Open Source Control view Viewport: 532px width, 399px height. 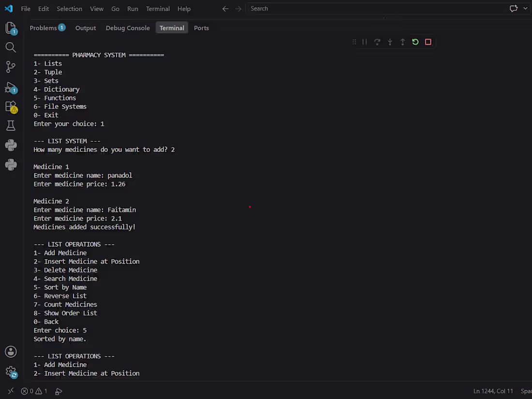click(11, 67)
